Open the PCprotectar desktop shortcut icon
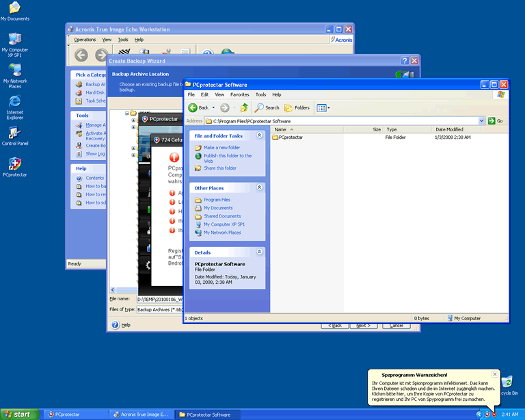 pos(14,164)
